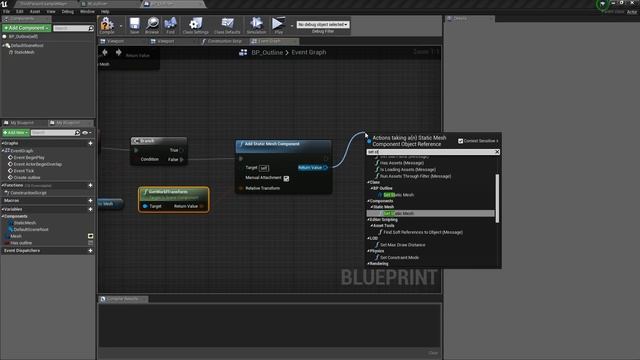Click the Relative Transform input pin
The height and width of the screenshot is (360, 640).
click(x=241, y=188)
